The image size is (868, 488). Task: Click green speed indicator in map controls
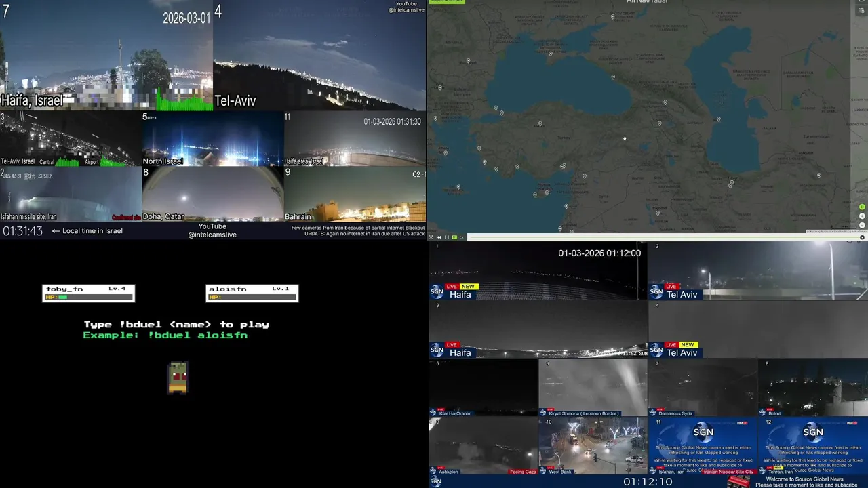[x=454, y=237]
